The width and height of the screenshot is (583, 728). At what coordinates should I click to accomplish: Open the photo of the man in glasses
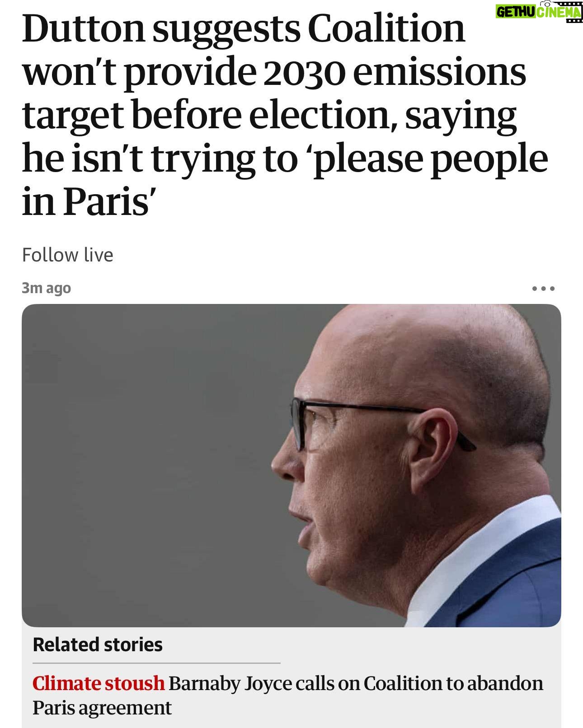point(291,465)
